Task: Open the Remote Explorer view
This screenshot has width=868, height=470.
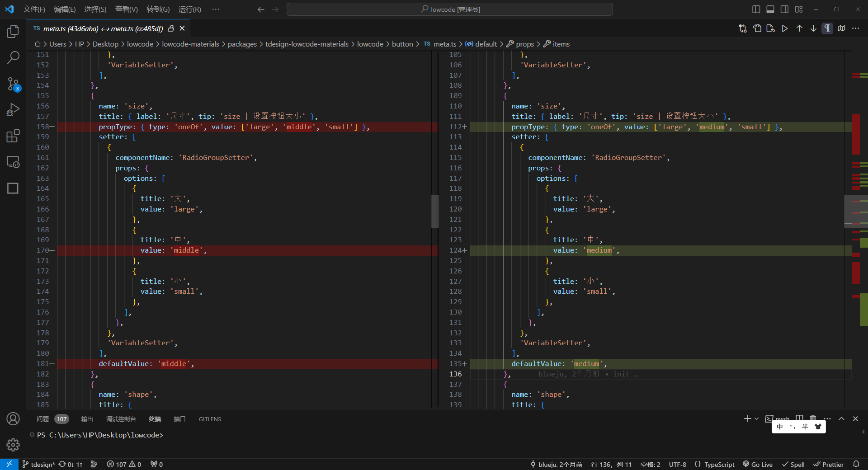Action: pyautogui.click(x=13, y=162)
